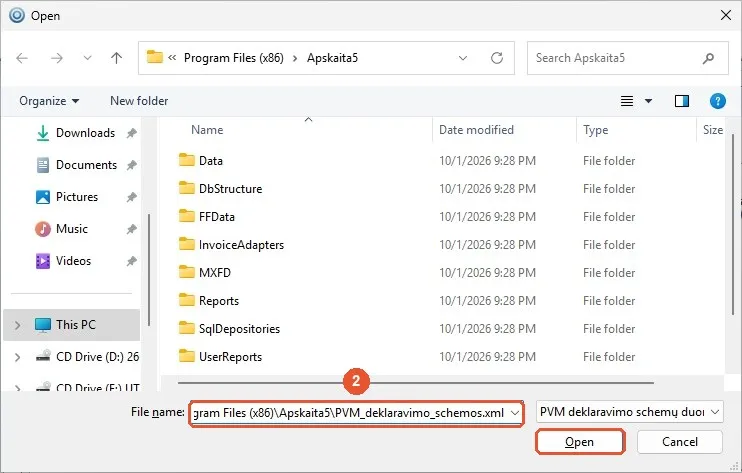Click Apskaita5 in the address path
Screen dimensions: 742x473
click(332, 58)
